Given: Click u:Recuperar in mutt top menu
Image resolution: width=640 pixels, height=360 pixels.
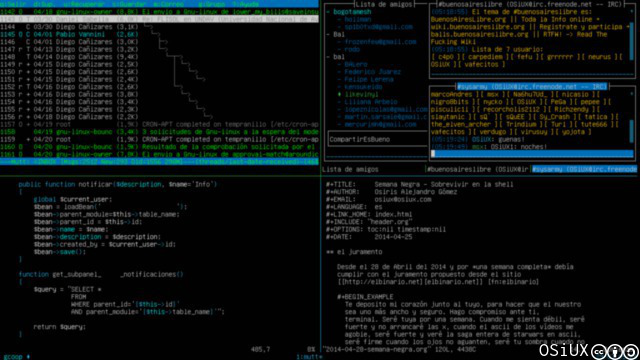Looking at the screenshot, I should coord(84,4).
